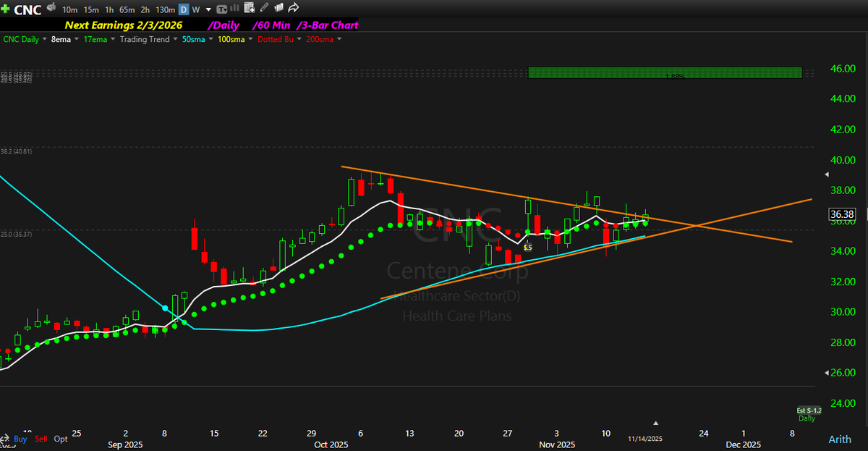868x451 pixels.
Task: Click the price scale arrow near 26.00
Action: pos(827,372)
